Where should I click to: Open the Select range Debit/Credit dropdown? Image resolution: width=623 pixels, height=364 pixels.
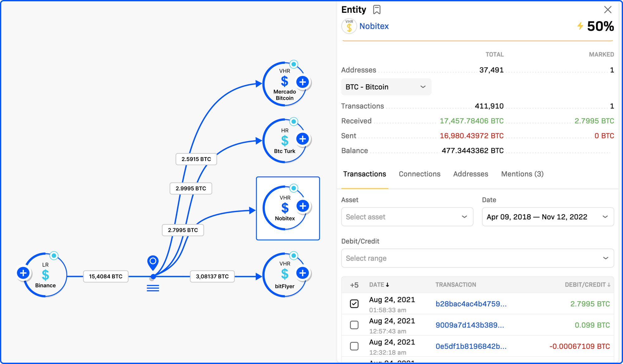(x=477, y=258)
